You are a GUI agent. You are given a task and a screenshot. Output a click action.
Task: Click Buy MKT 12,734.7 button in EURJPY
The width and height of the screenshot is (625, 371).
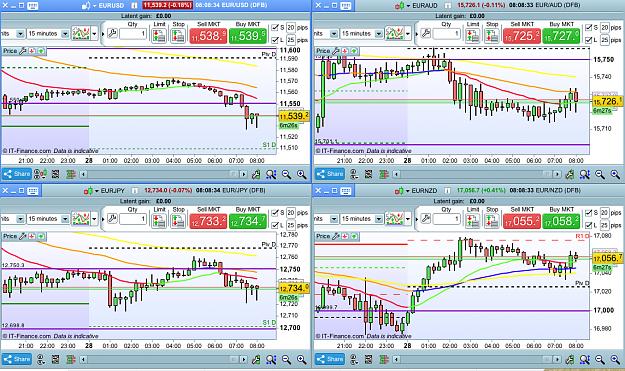point(248,221)
